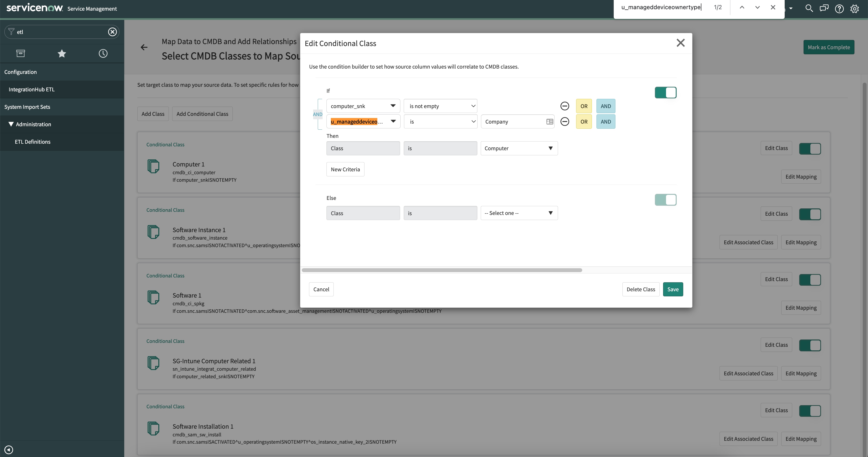Save the conditional class changes
Image resolution: width=868 pixels, height=457 pixels.
coord(673,289)
